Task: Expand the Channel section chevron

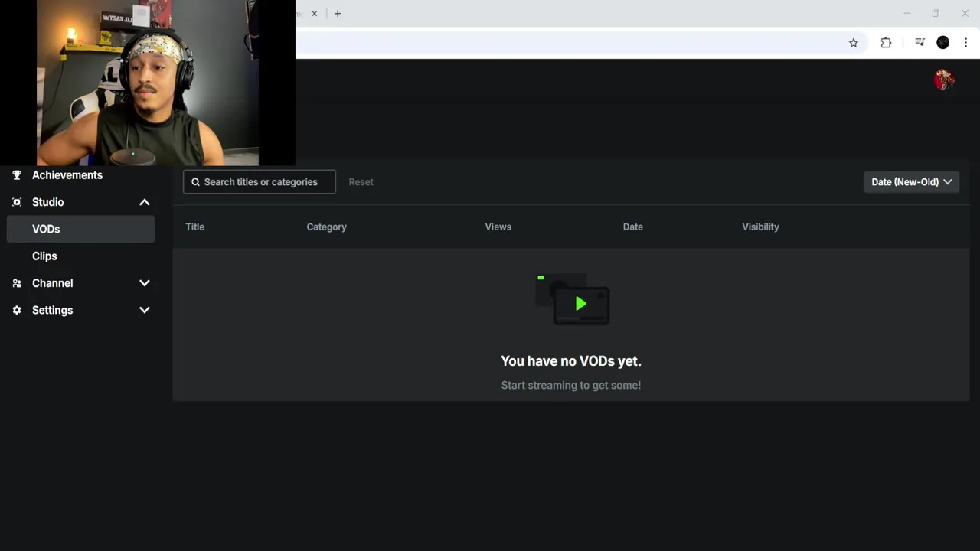Action: 144,283
